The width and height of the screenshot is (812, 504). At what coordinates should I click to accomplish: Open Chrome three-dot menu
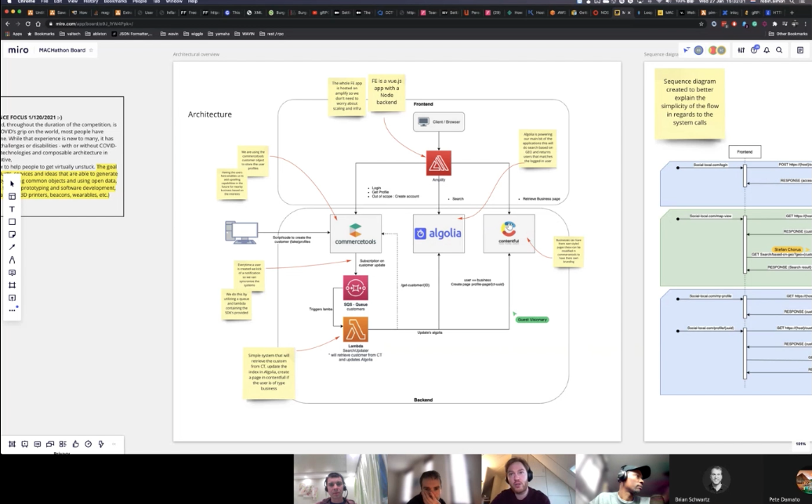click(805, 24)
